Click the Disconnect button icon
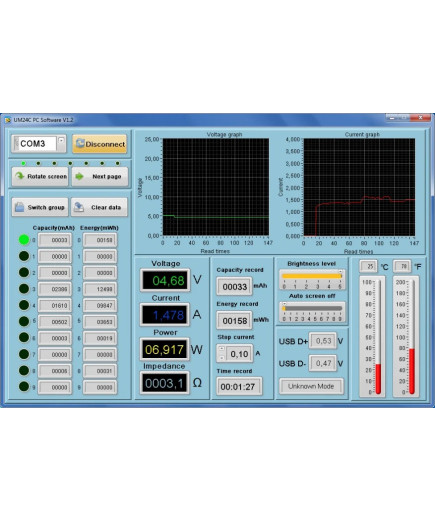Viewport: 435px width, 521px height. coord(80,144)
